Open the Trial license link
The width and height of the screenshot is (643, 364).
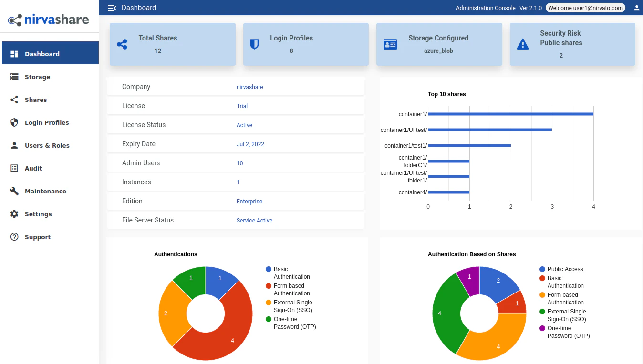242,106
